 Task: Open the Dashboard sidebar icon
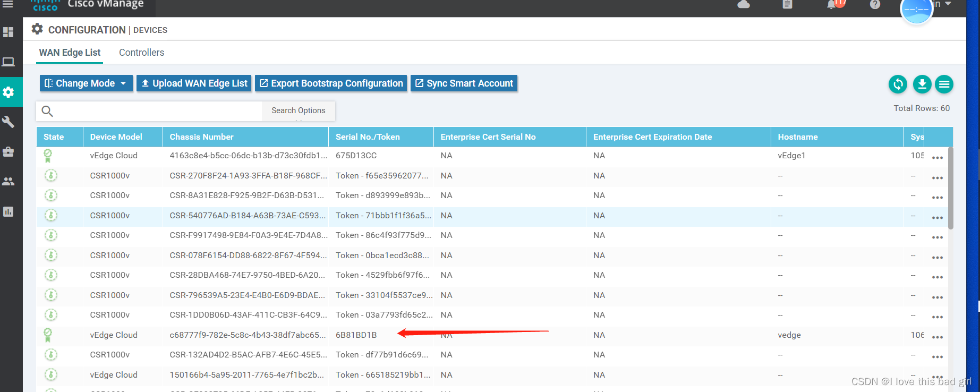point(8,32)
